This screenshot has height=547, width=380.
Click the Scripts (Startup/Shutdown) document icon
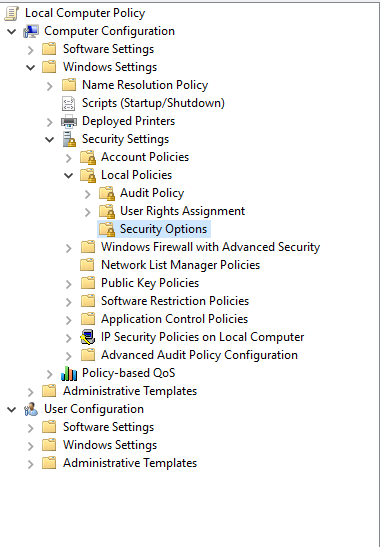tap(68, 103)
